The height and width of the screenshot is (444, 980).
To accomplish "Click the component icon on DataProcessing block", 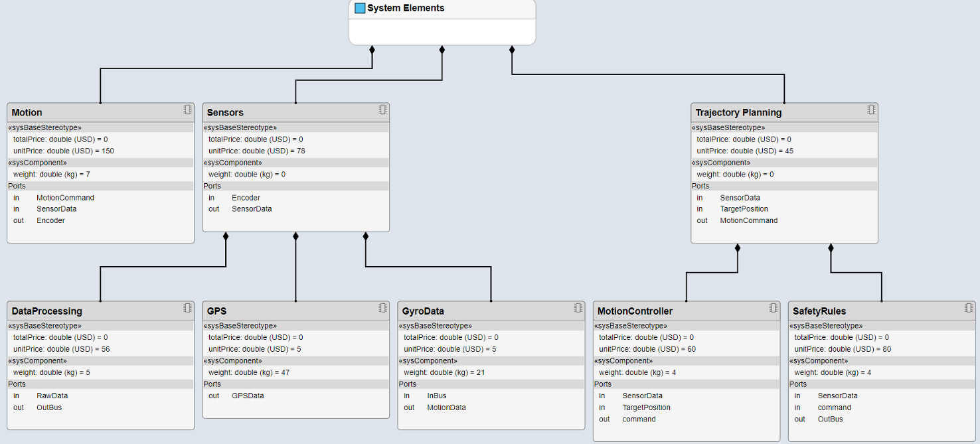I will [188, 308].
